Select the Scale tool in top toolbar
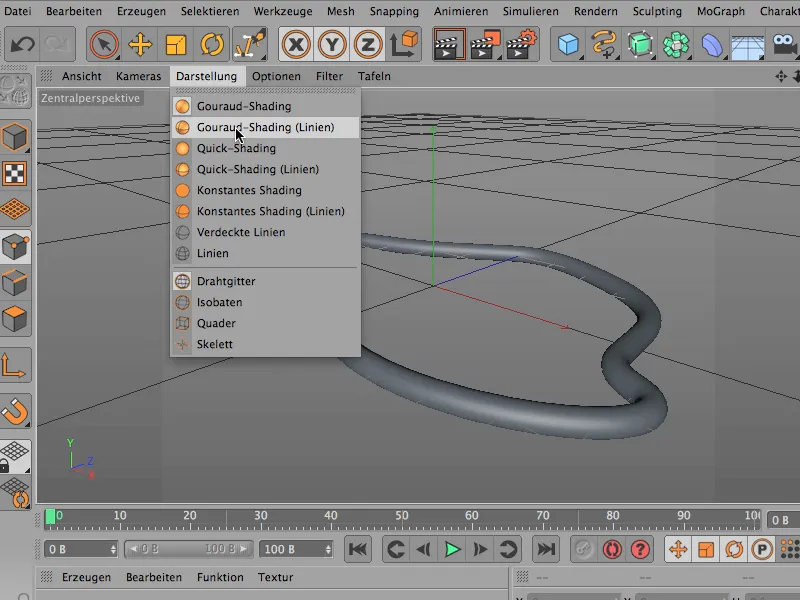Viewport: 800px width, 600px height. coord(176,44)
